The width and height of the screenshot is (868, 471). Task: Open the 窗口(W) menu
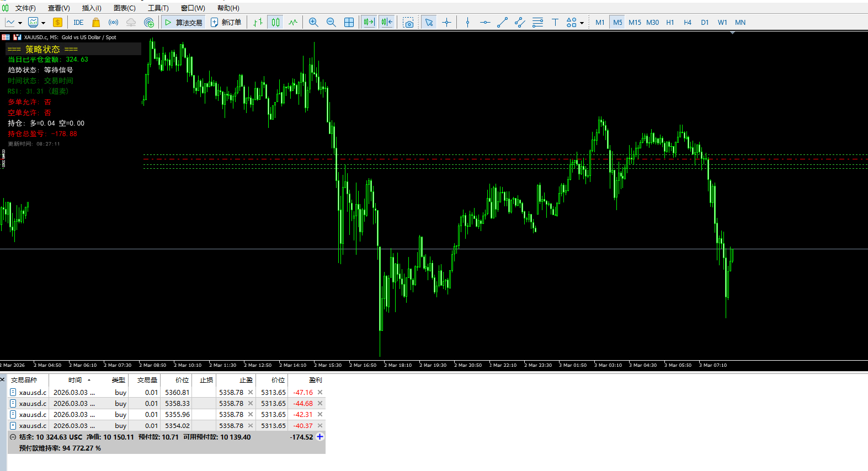point(193,8)
